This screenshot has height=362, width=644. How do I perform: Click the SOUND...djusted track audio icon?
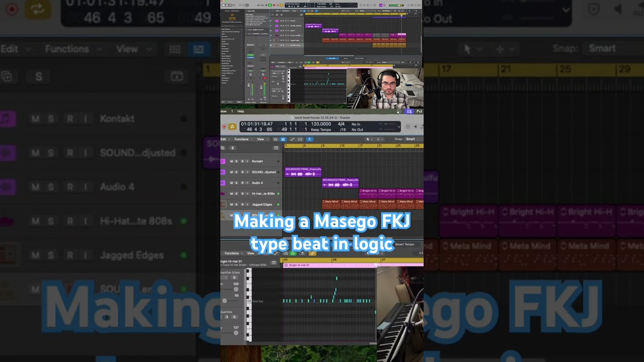click(223, 172)
